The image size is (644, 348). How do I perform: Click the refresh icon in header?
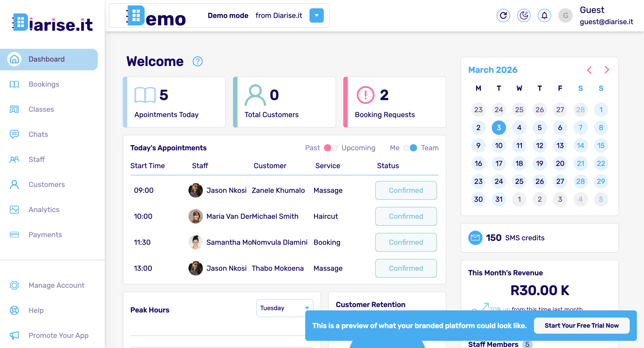[x=503, y=15]
